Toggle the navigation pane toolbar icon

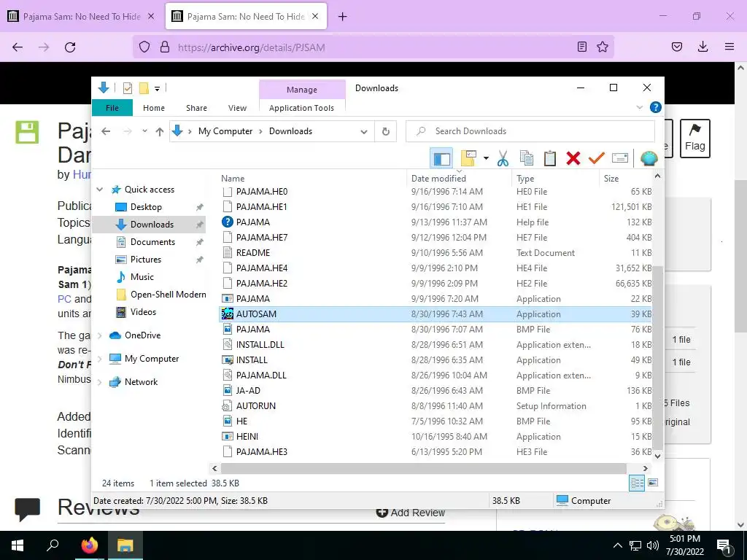point(441,158)
